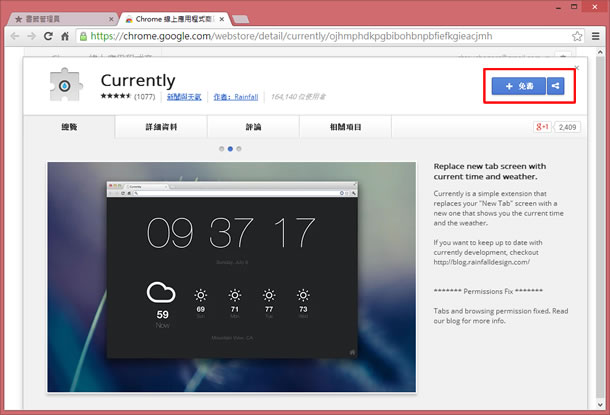Click the green padlock security icon

click(x=83, y=36)
